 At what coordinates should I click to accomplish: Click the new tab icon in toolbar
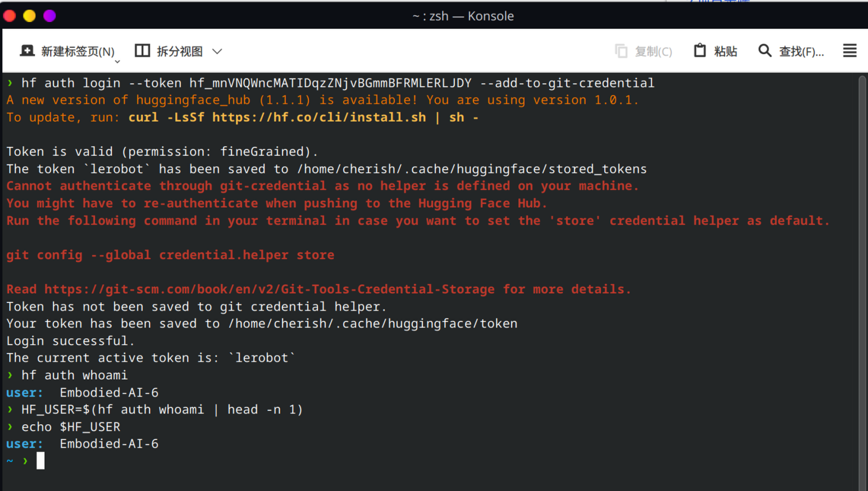[x=27, y=51]
